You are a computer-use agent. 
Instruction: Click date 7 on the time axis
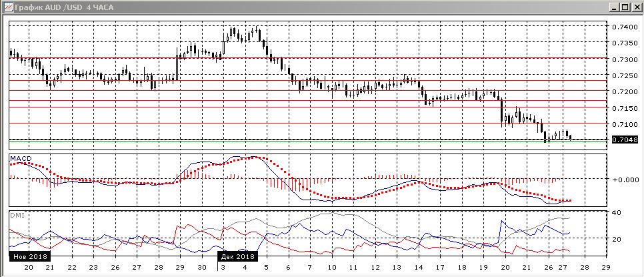tap(310, 267)
